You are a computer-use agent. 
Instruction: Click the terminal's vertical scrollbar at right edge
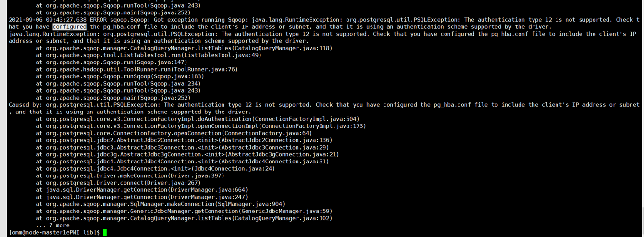(x=642, y=118)
